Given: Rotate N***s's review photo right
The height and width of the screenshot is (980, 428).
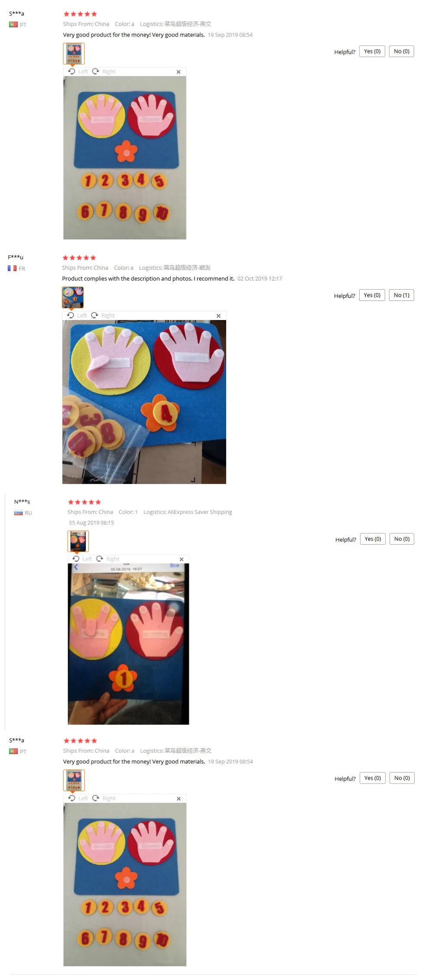Looking at the screenshot, I should tap(108, 559).
